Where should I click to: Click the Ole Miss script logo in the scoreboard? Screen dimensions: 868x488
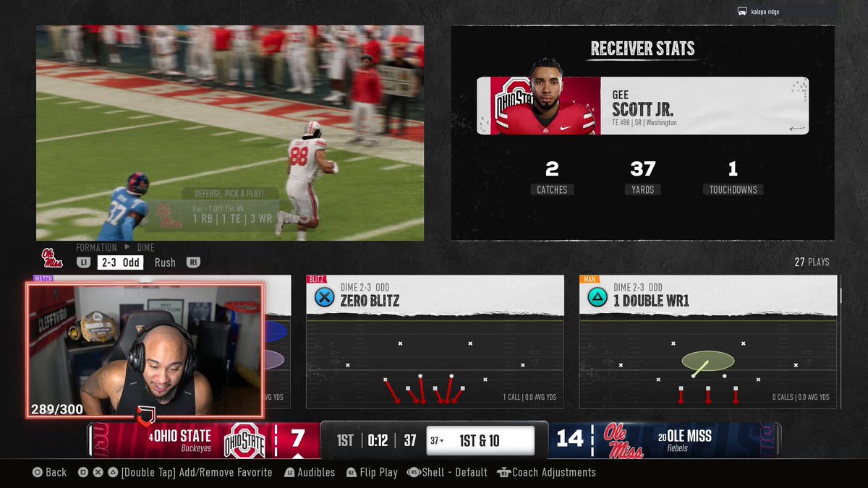tap(623, 440)
